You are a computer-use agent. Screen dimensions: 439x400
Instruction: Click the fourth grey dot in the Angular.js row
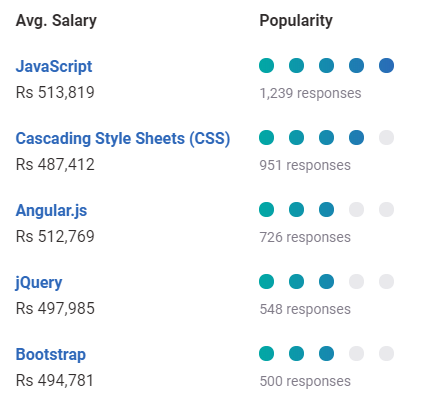coord(356,209)
